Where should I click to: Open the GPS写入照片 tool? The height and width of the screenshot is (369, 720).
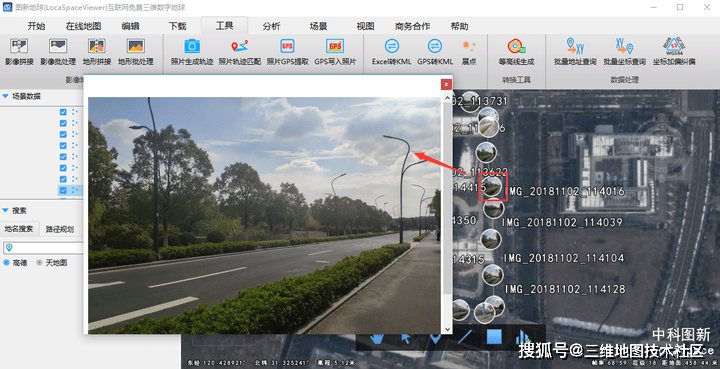335,51
